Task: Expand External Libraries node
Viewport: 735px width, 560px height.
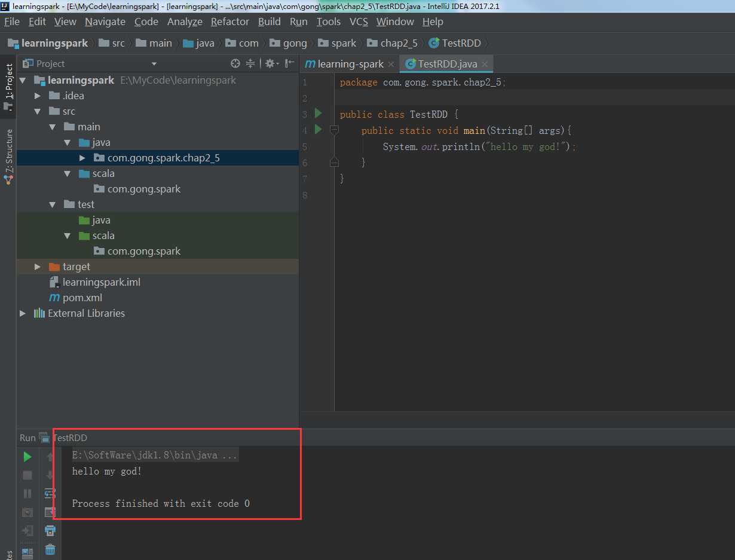Action: point(23,313)
